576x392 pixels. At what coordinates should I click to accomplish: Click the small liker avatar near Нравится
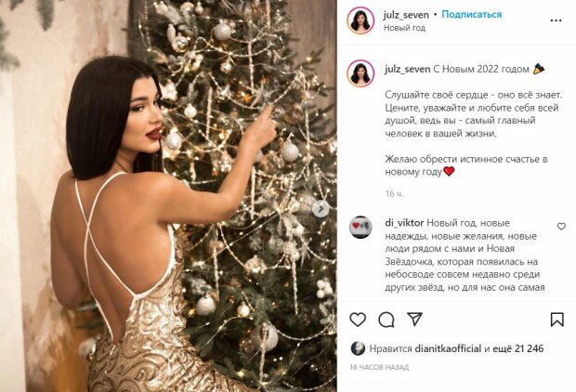358,348
